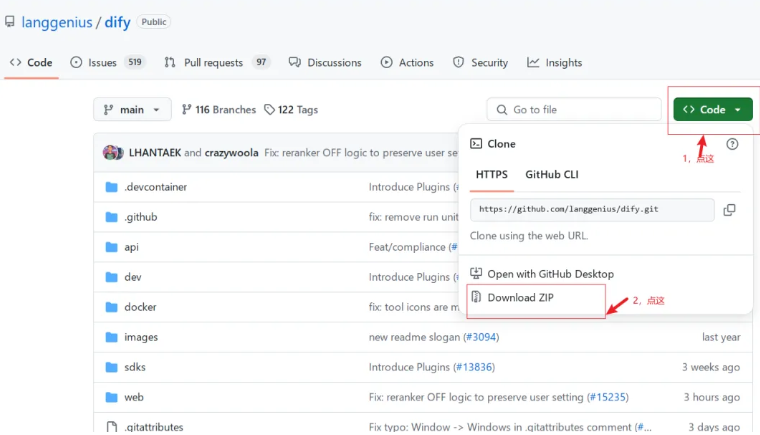Viewport: 760px width, 435px height.
Task: Click the folder icon for docker
Action: pyautogui.click(x=111, y=307)
